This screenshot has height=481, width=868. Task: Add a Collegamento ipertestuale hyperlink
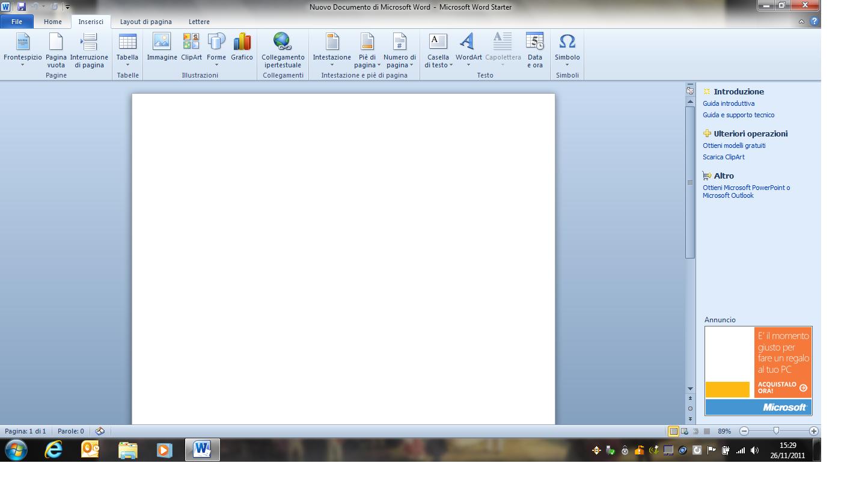283,49
